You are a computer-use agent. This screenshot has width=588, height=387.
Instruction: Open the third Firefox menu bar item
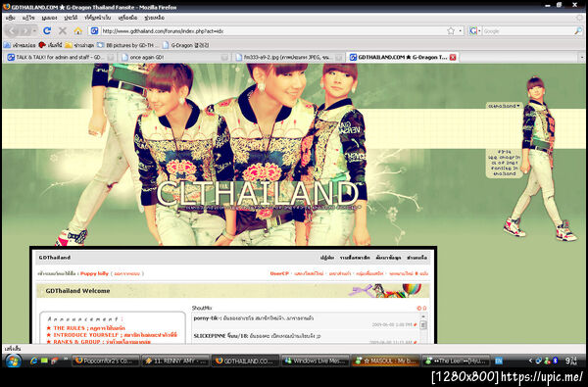coord(49,18)
